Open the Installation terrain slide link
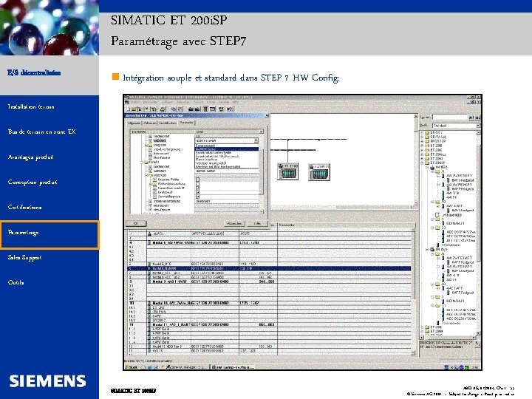 (x=31, y=107)
